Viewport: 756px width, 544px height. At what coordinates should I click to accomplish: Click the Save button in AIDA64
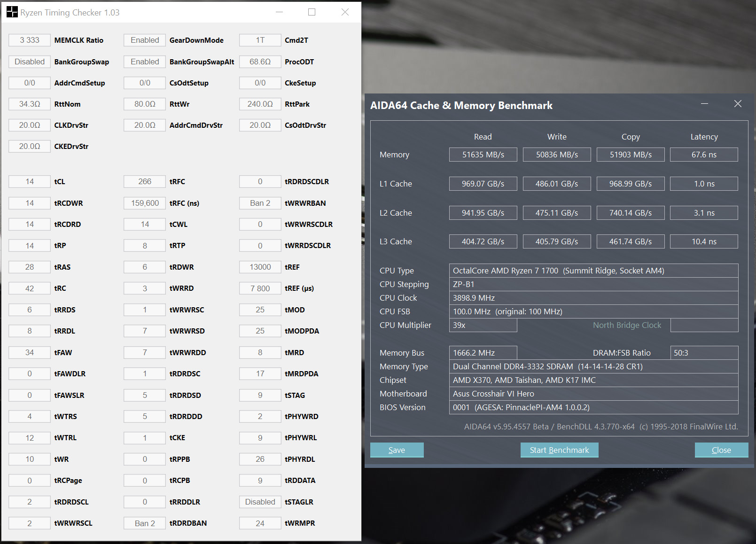coord(397,450)
